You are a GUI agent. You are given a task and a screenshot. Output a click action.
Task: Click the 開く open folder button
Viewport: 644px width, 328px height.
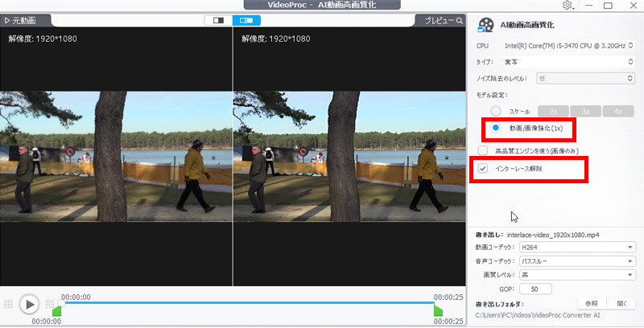621,304
